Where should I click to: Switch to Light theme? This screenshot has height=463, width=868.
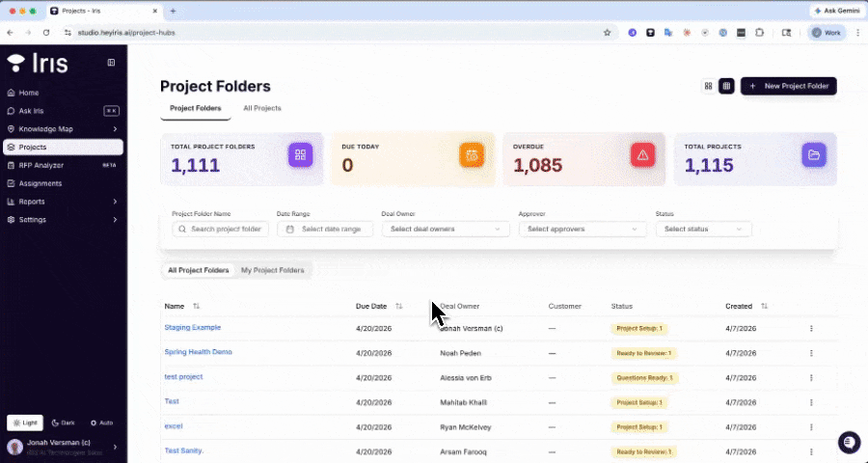point(25,422)
